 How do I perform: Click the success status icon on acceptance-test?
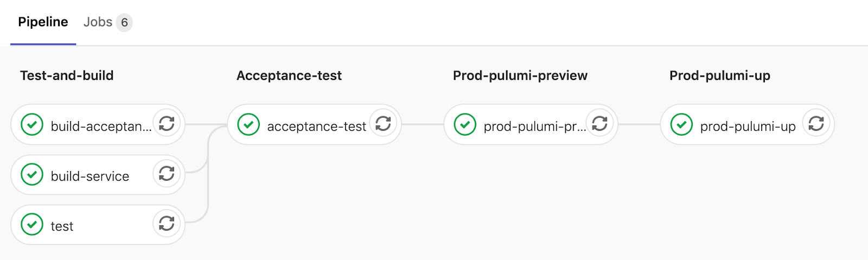click(x=248, y=124)
